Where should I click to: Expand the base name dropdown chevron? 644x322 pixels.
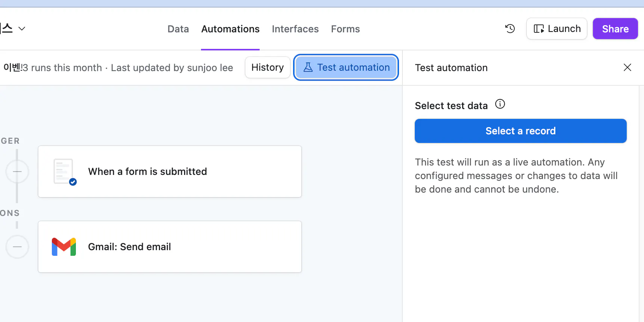click(x=22, y=29)
